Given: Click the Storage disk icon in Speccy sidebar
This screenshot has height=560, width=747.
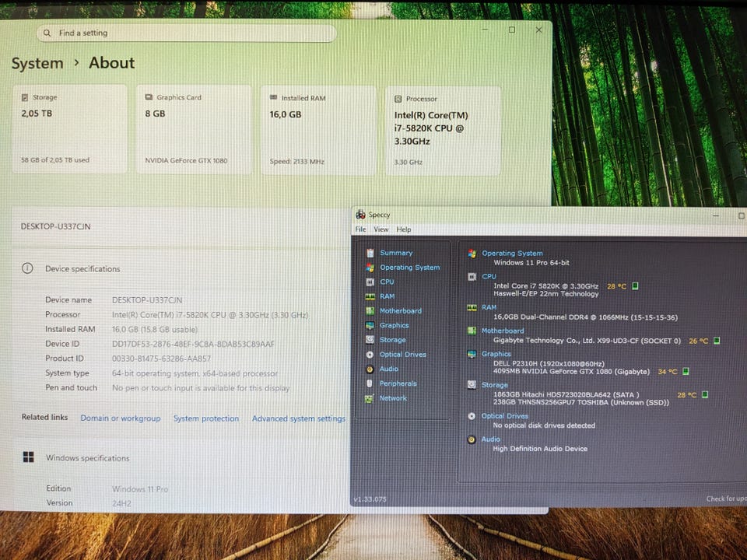Looking at the screenshot, I should click(x=370, y=340).
